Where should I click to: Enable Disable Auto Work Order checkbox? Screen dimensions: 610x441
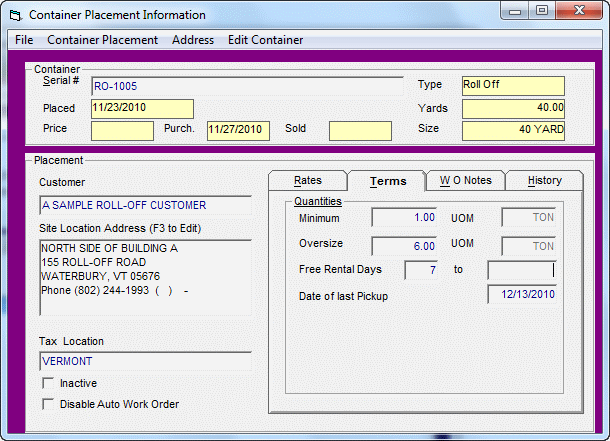click(48, 404)
